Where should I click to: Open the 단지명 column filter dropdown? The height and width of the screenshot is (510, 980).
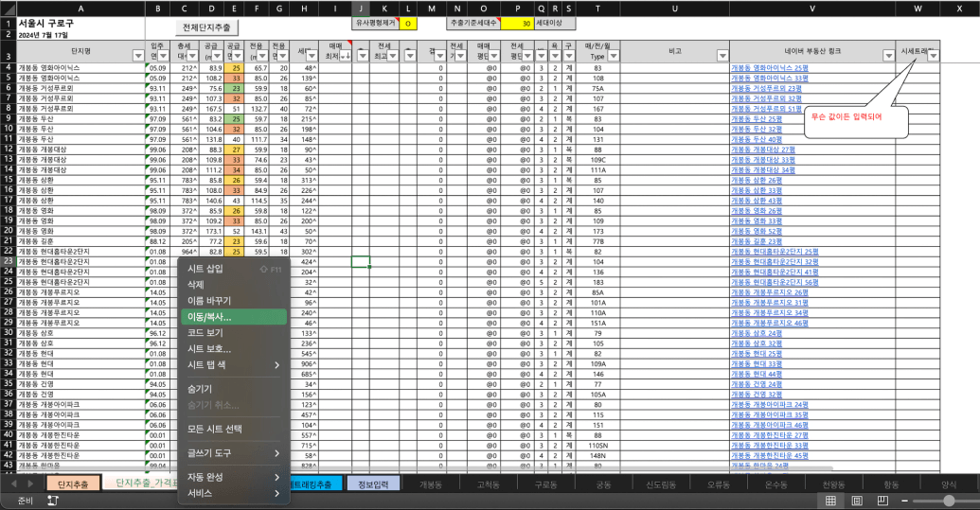tap(138, 56)
